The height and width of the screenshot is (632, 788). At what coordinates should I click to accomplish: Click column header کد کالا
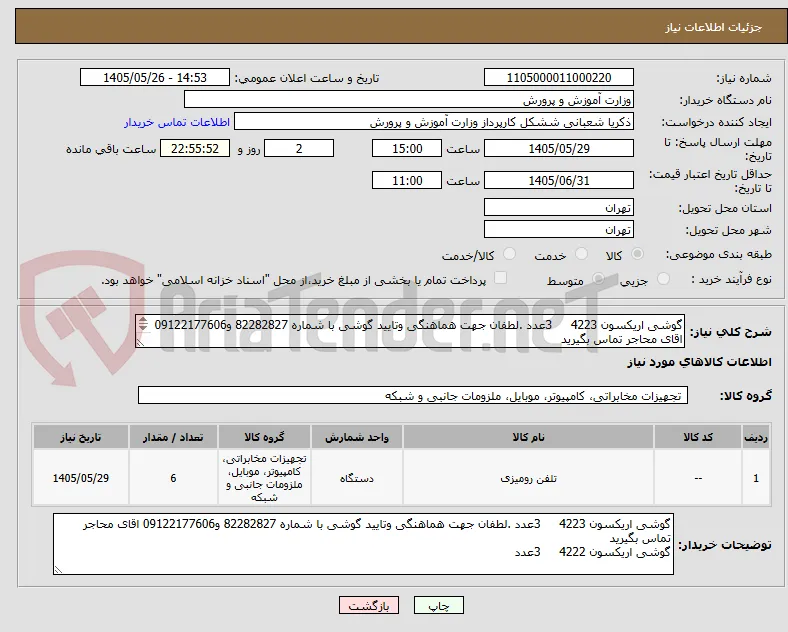698,437
